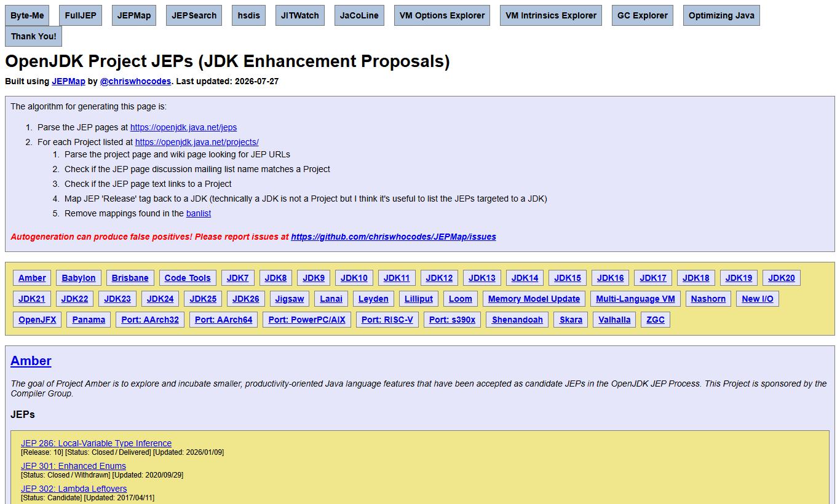Open JEP 286: Local-Variable Type Inference
The height and width of the screenshot is (504, 840).
coord(96,443)
